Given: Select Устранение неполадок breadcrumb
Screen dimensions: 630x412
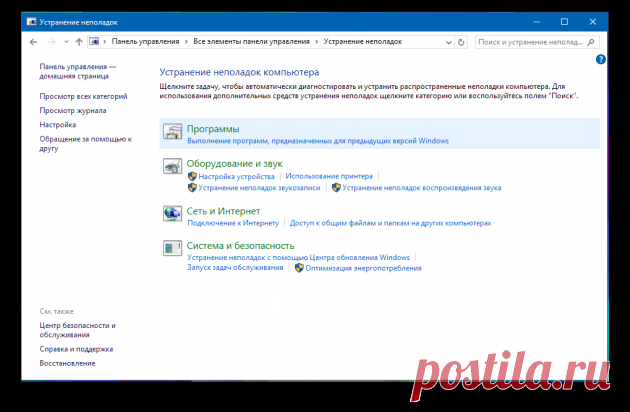Looking at the screenshot, I should click(363, 41).
